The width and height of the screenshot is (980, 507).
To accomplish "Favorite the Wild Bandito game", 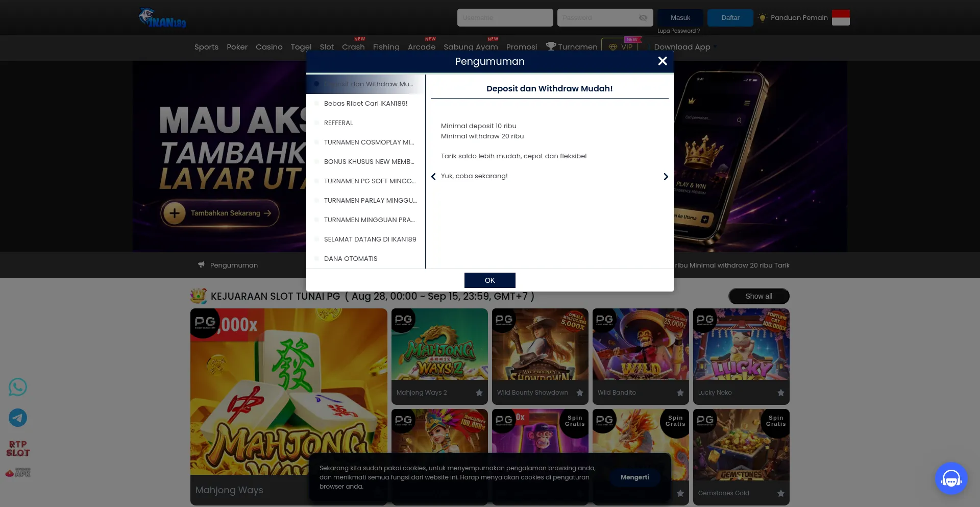I will coord(680,393).
